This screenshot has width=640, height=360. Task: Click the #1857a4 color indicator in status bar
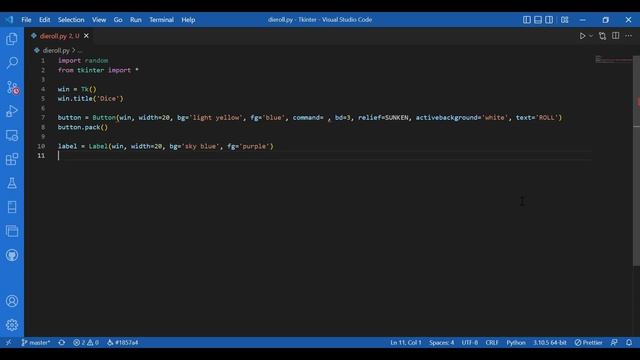click(x=123, y=342)
